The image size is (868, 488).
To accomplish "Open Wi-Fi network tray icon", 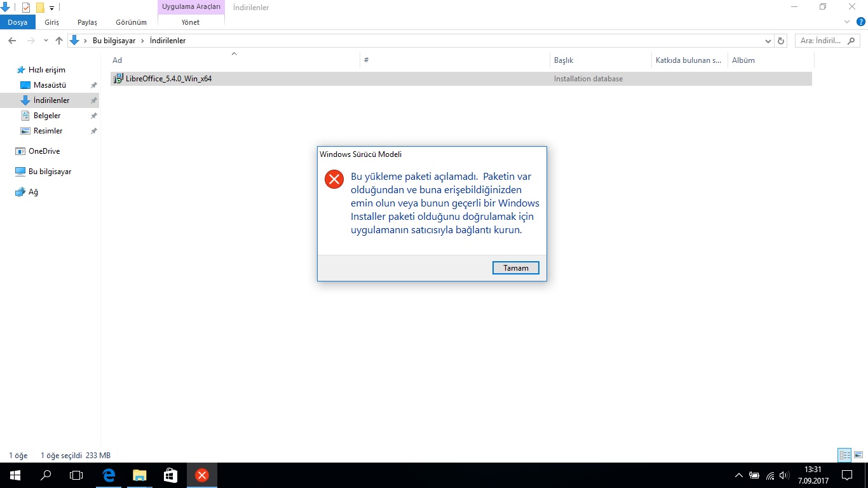I will (770, 475).
